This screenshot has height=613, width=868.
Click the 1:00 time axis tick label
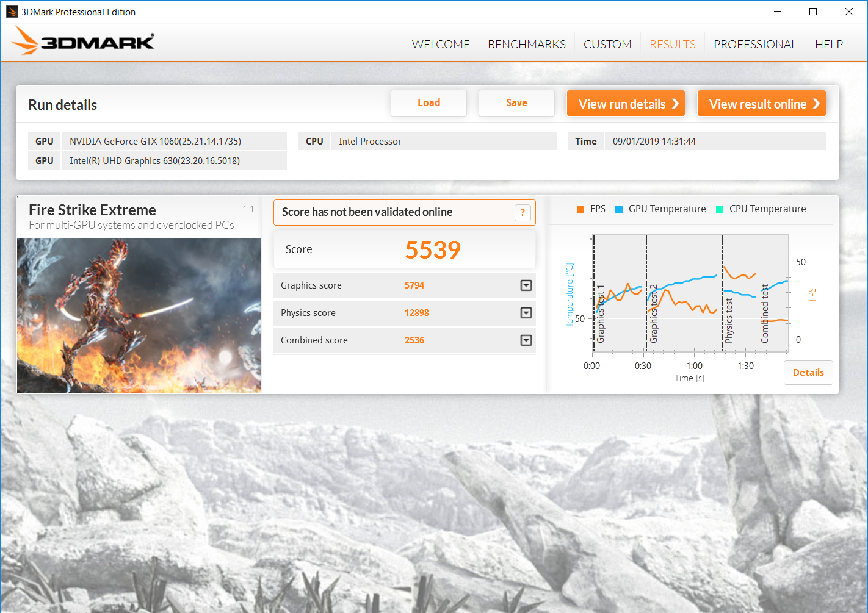694,366
